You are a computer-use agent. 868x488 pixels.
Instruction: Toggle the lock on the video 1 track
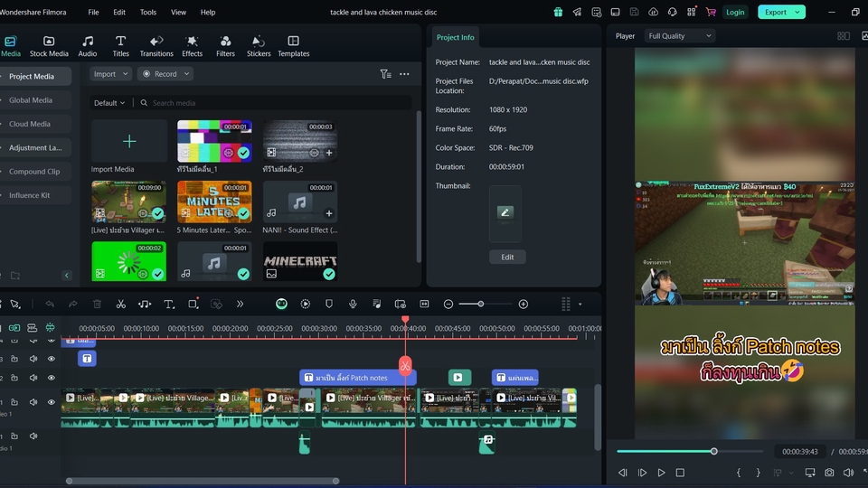[x=15, y=402]
